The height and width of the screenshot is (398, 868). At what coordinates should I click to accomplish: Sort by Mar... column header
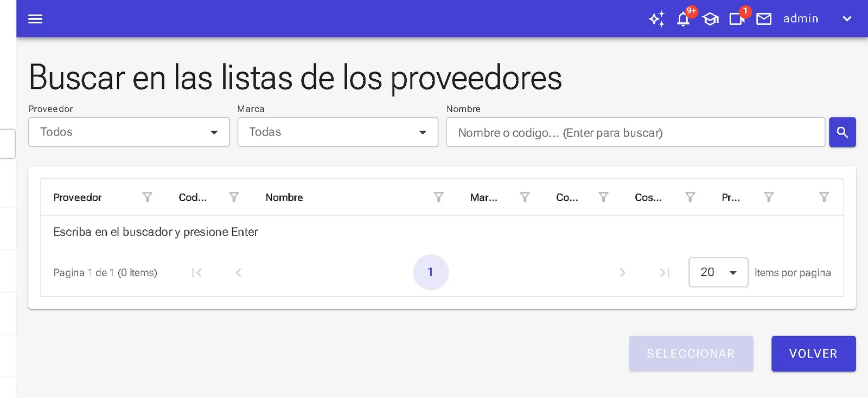pos(484,197)
